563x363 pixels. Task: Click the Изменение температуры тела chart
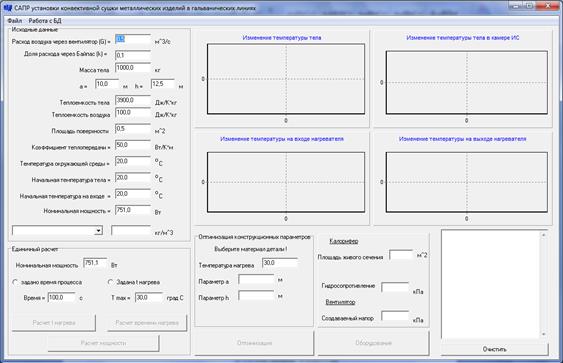coord(286,79)
